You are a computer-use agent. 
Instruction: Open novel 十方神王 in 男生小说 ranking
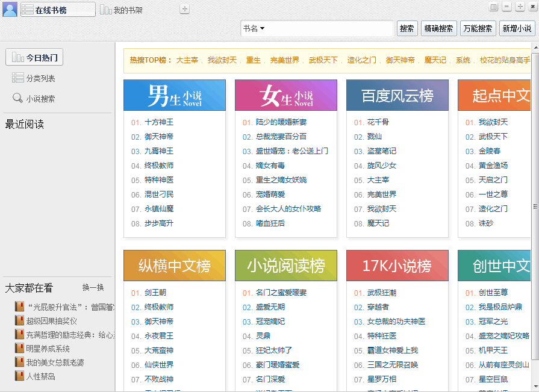159,122
